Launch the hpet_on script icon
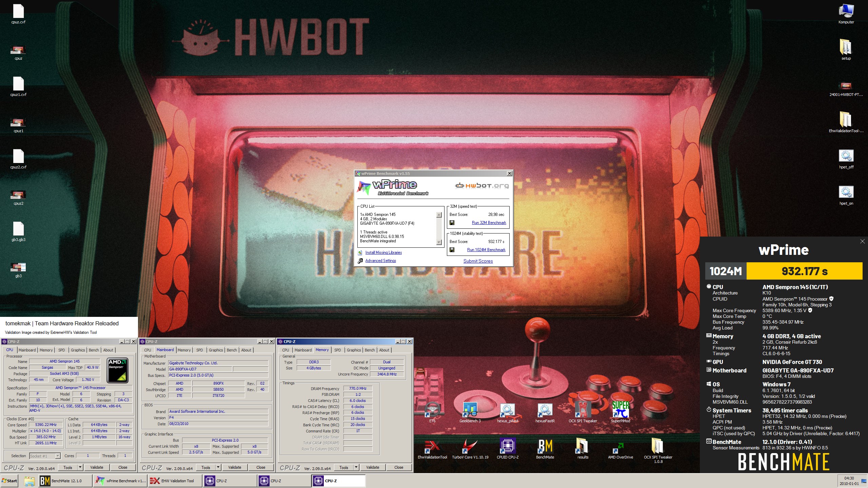 tap(846, 195)
